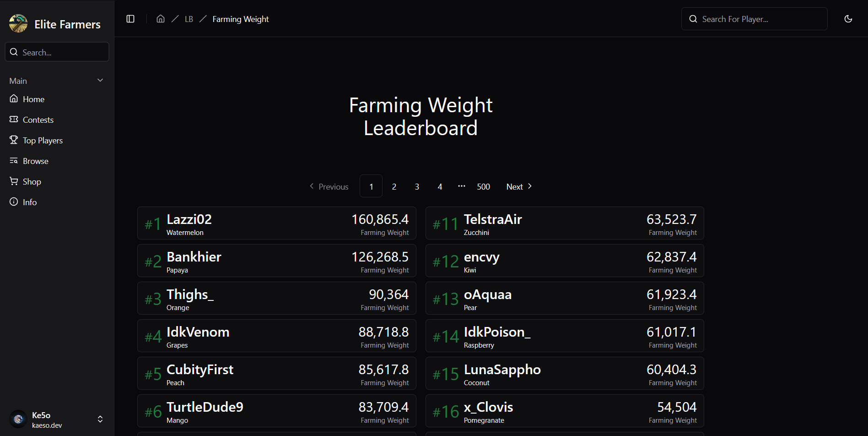Select pagination page 3

(417, 186)
